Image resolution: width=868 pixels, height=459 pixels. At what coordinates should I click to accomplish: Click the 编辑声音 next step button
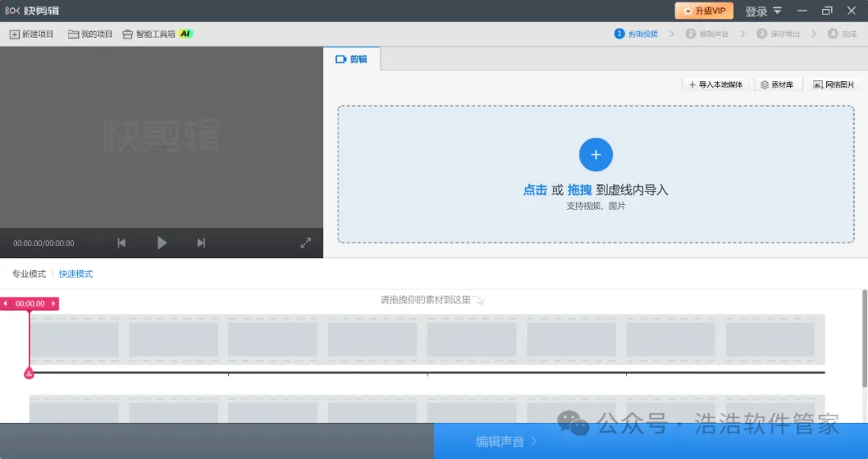650,441
